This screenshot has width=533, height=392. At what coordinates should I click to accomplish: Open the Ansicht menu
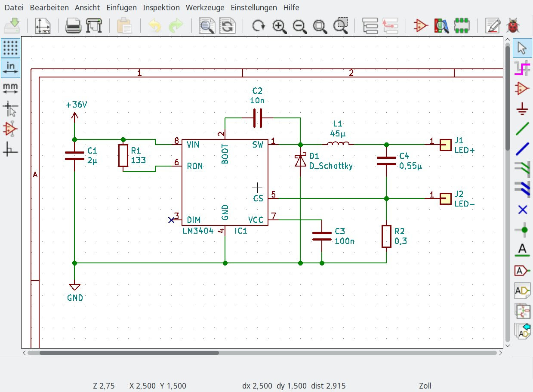(87, 8)
